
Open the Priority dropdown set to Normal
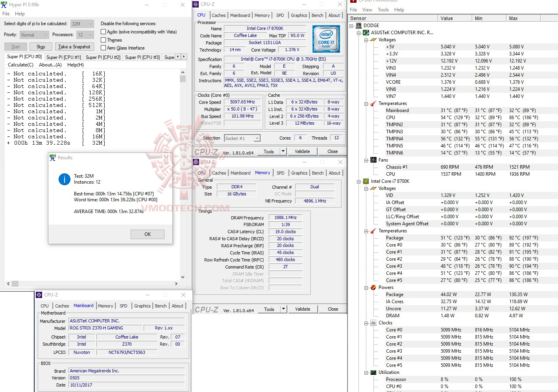point(34,35)
